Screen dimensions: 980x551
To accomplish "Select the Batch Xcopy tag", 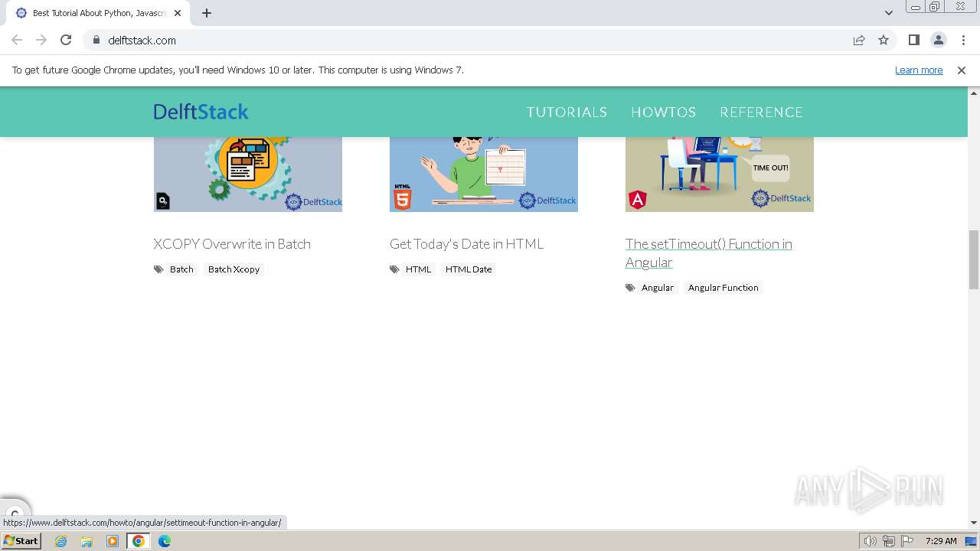I will pyautogui.click(x=234, y=269).
